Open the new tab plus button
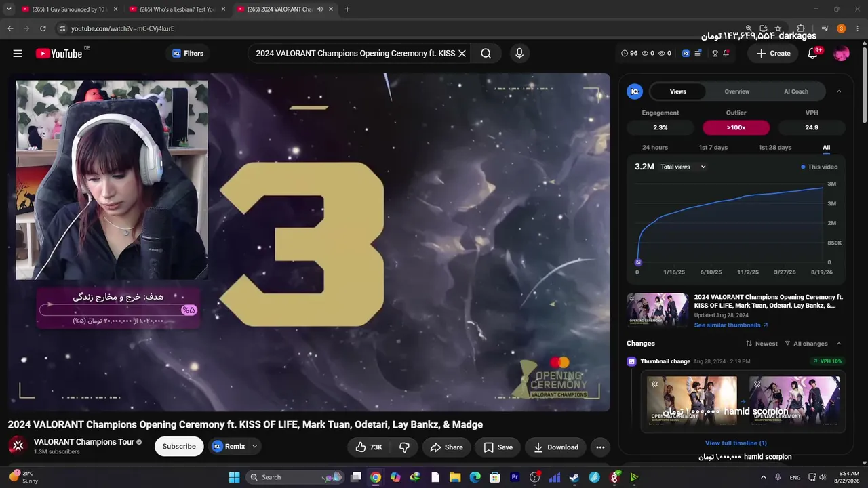Screen dimensions: 868x488 click(x=347, y=9)
